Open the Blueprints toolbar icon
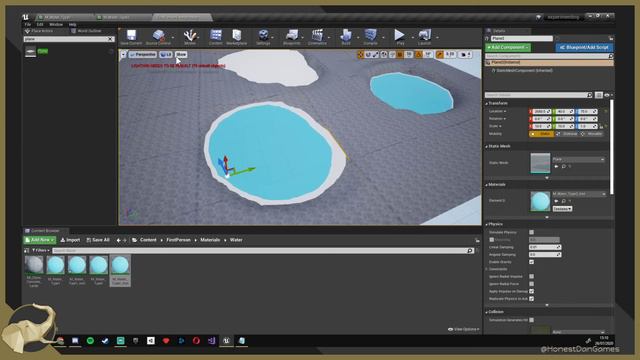The width and height of the screenshot is (640, 360). [x=292, y=37]
